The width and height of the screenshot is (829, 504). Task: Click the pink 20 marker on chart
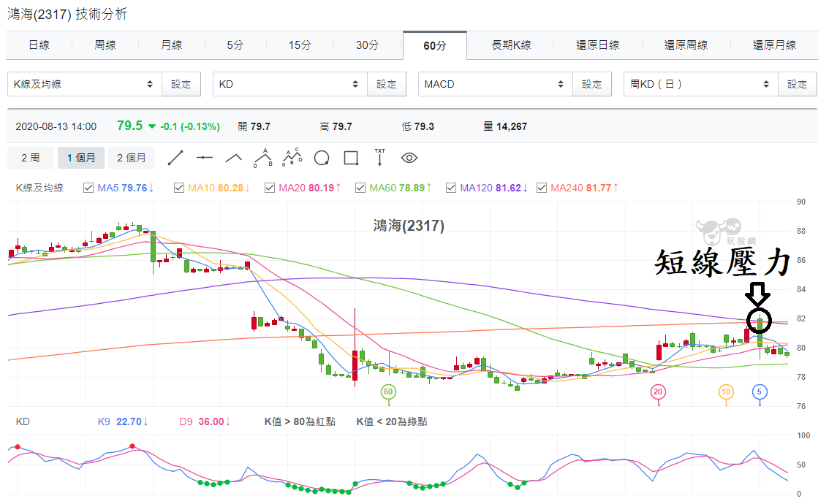658,392
